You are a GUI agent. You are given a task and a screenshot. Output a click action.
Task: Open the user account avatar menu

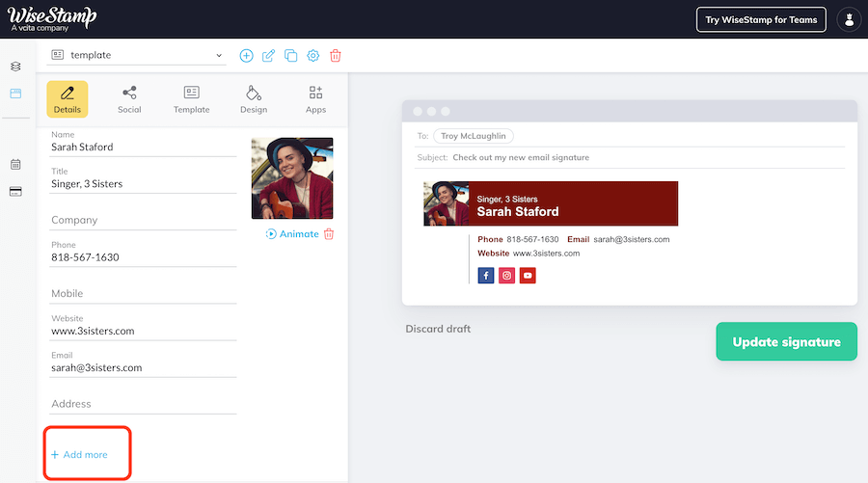click(849, 20)
